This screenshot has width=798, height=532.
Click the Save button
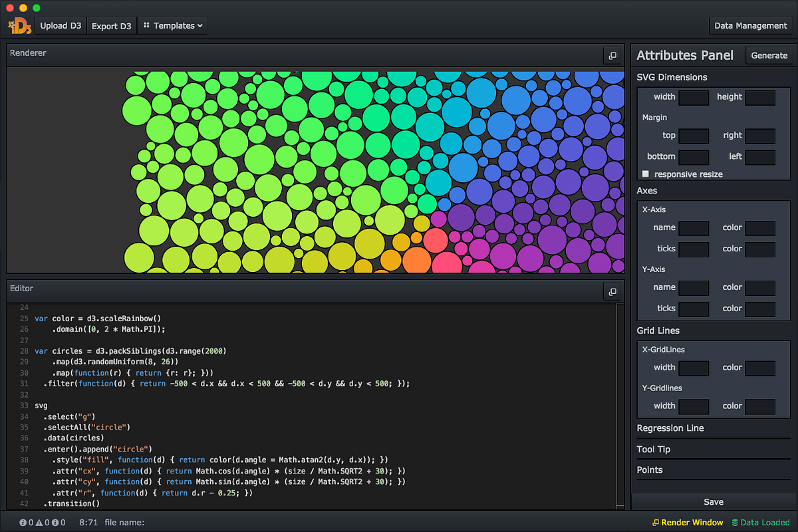pyautogui.click(x=713, y=501)
